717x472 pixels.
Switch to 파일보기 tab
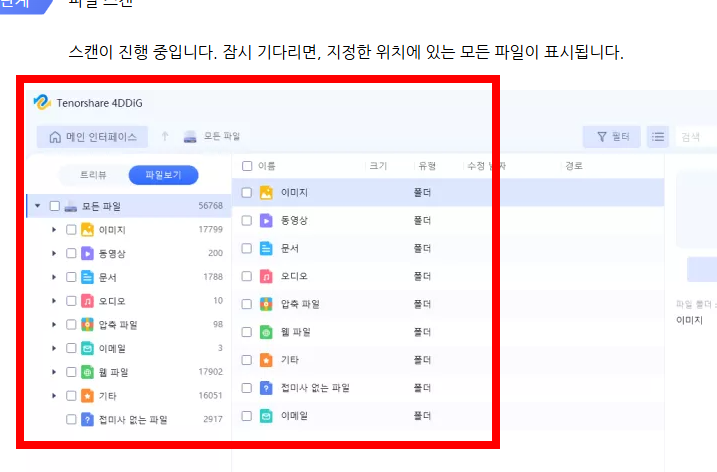tap(163, 175)
